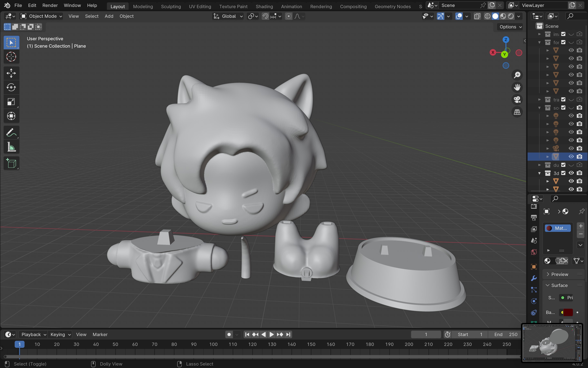Open the Physics properties tab
Screen dimensions: 588x368
(x=534, y=301)
